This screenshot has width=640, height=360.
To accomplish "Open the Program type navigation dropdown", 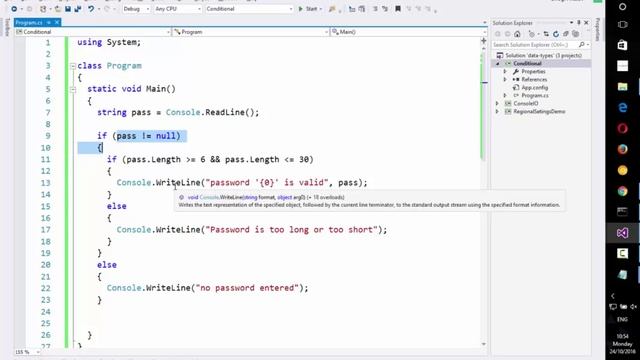I will [x=250, y=32].
